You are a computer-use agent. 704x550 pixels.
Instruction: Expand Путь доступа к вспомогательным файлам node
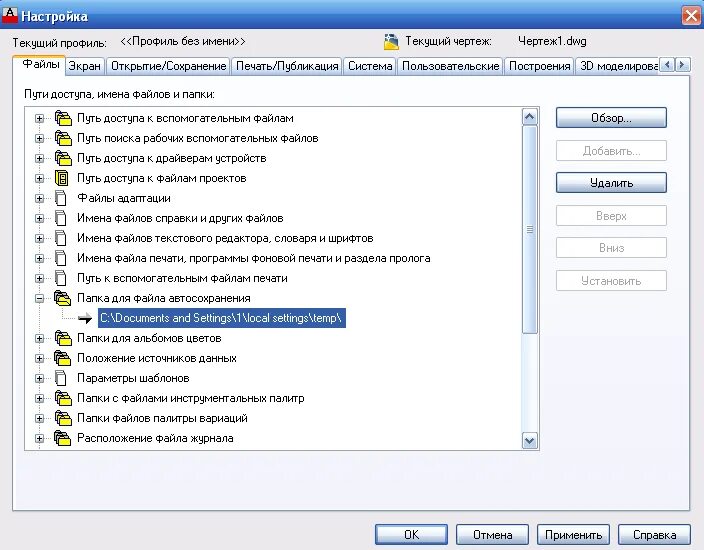tap(40, 119)
